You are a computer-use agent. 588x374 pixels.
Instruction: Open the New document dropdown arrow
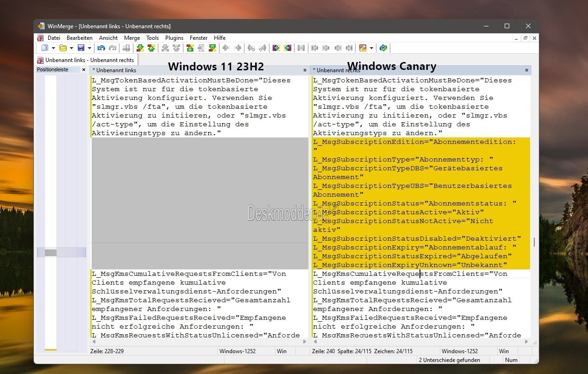coord(53,48)
